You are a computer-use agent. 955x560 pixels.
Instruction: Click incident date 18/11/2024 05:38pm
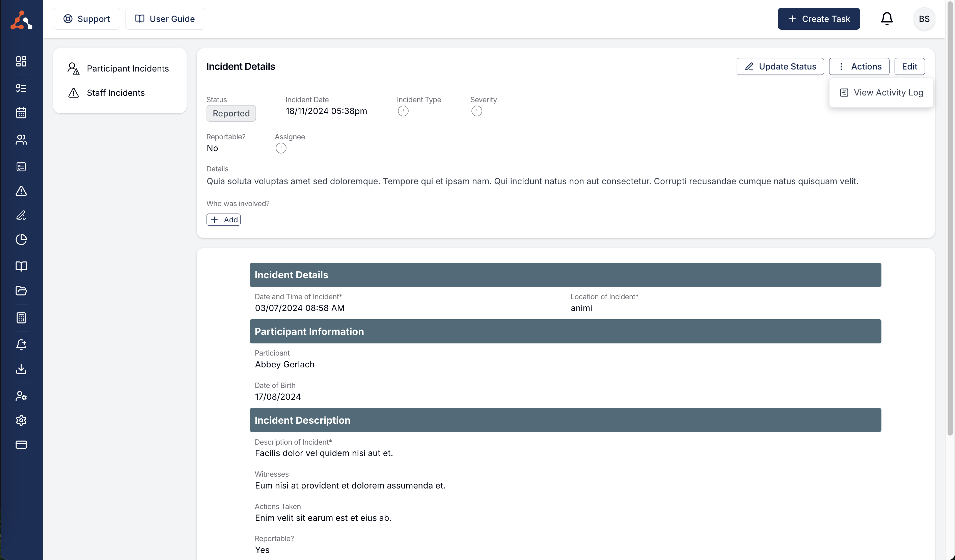tap(326, 111)
